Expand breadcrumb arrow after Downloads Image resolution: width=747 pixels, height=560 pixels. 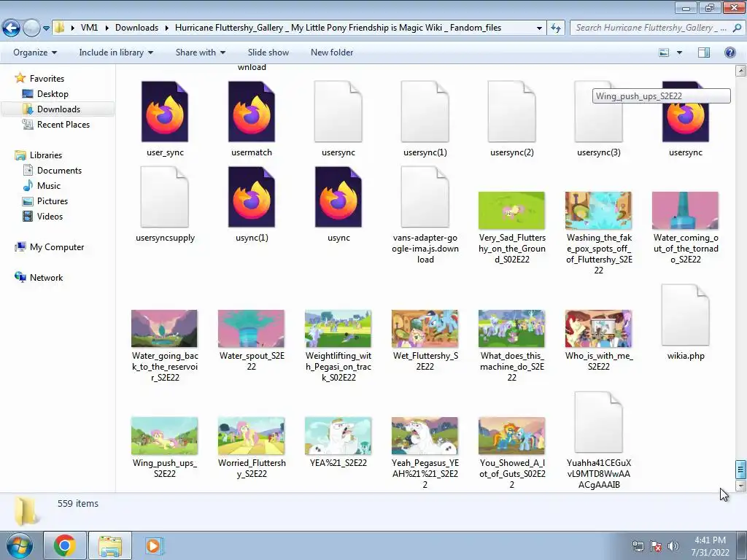point(167,28)
